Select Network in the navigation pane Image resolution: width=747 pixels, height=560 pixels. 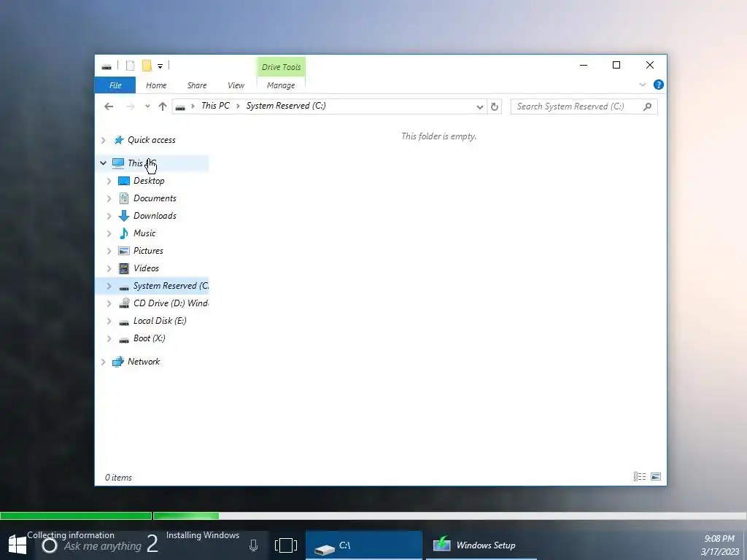tap(144, 362)
